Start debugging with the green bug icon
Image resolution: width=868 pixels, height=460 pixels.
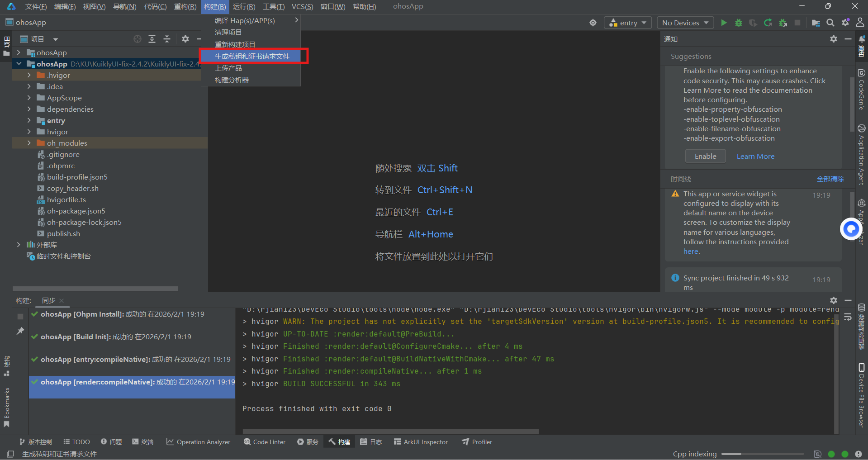[739, 23]
